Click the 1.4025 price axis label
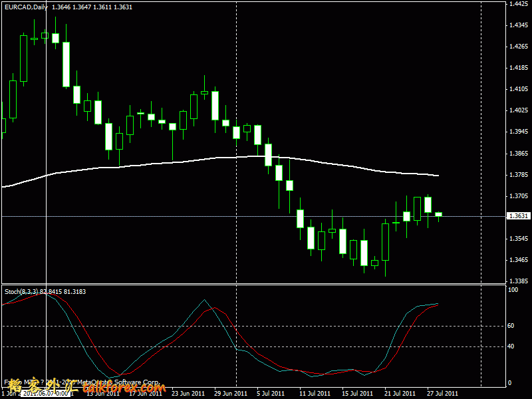This screenshot has height=399, width=532. pyautogui.click(x=519, y=110)
